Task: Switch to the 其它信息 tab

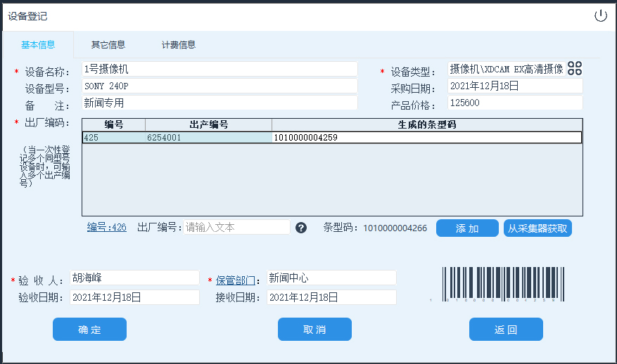Action: [x=108, y=45]
